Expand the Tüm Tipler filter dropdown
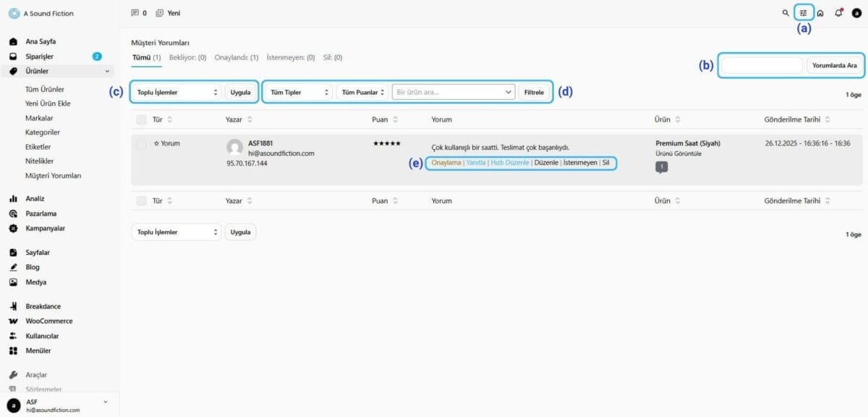 click(299, 93)
